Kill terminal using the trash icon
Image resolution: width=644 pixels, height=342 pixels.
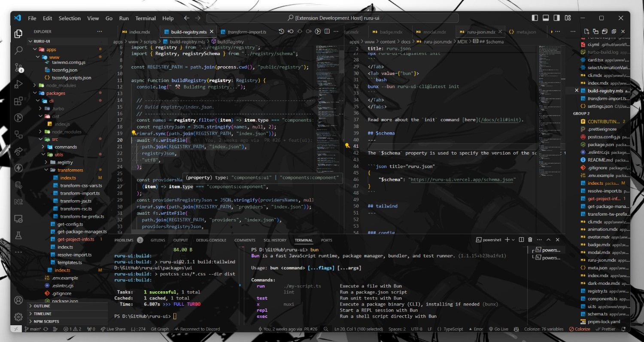click(x=530, y=240)
